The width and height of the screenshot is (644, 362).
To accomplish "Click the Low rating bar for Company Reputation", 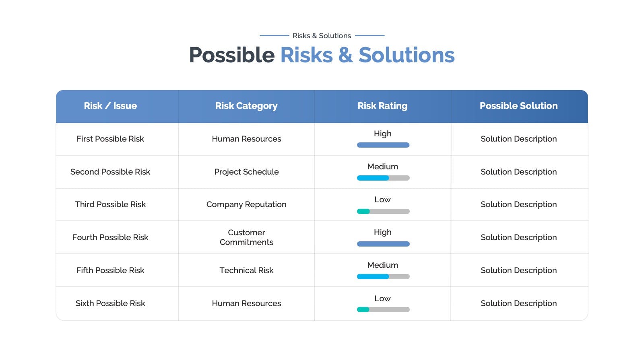I will 383,211.
